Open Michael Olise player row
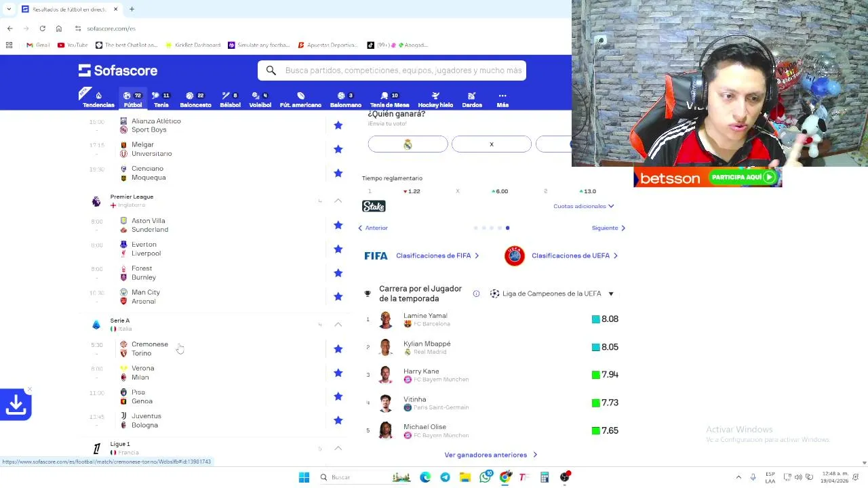 point(492,430)
